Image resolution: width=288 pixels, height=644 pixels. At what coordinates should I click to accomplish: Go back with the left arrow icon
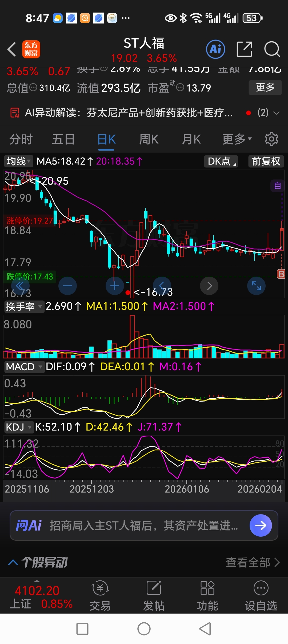(12, 49)
